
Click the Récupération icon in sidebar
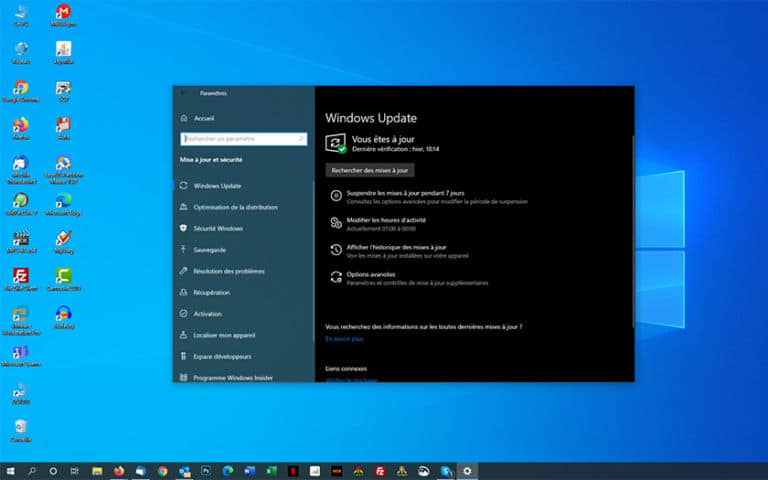coord(183,292)
